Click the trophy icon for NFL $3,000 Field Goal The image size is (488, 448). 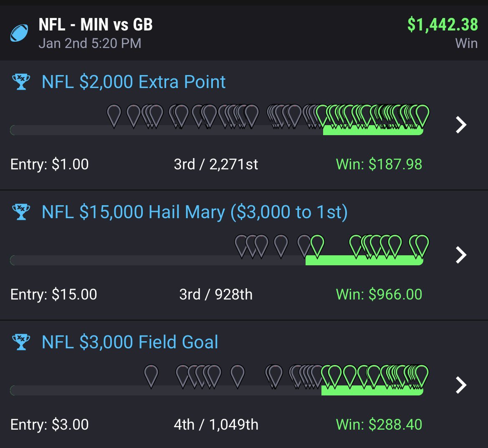21,342
